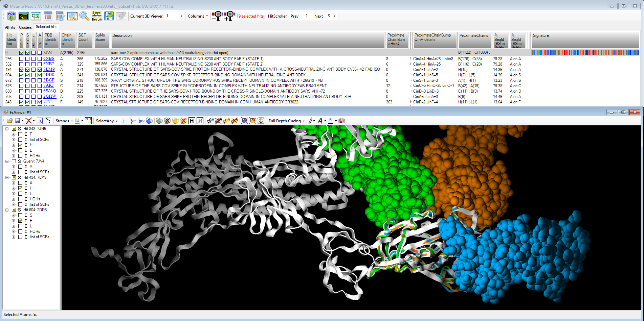Click the Bg background color swatch
644x321 pixels.
coord(331,121)
